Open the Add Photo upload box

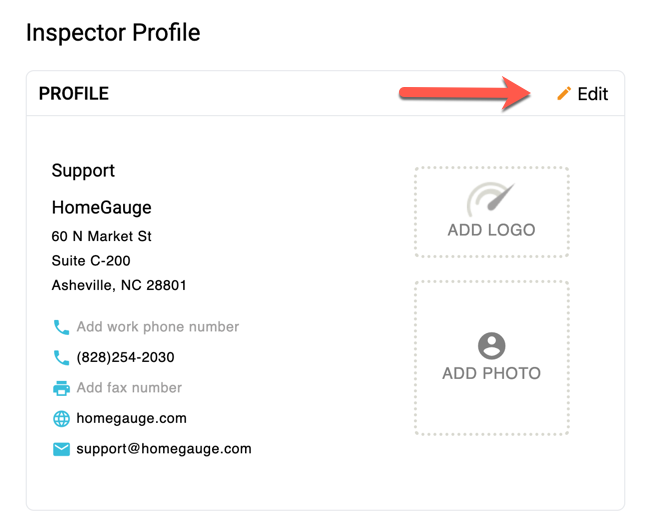click(491, 358)
